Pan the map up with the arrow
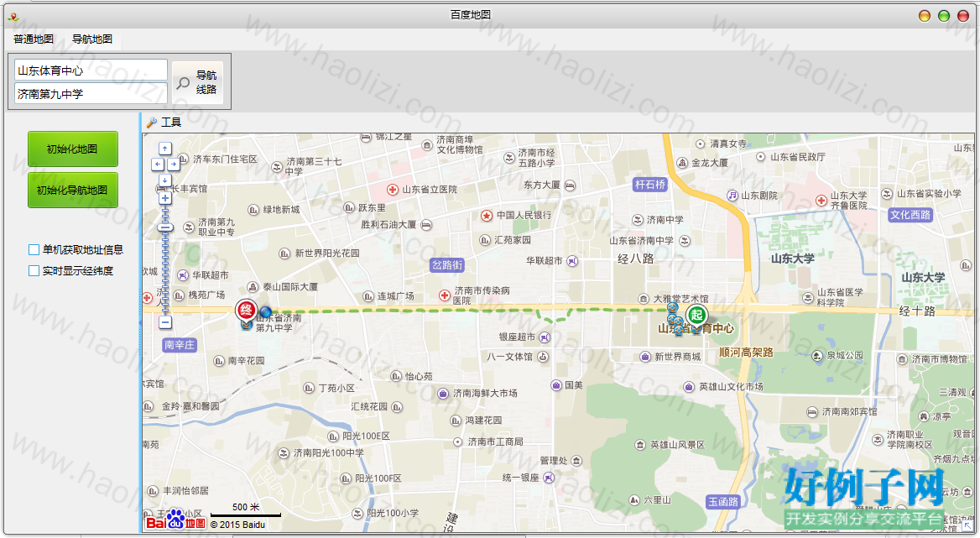 165,149
